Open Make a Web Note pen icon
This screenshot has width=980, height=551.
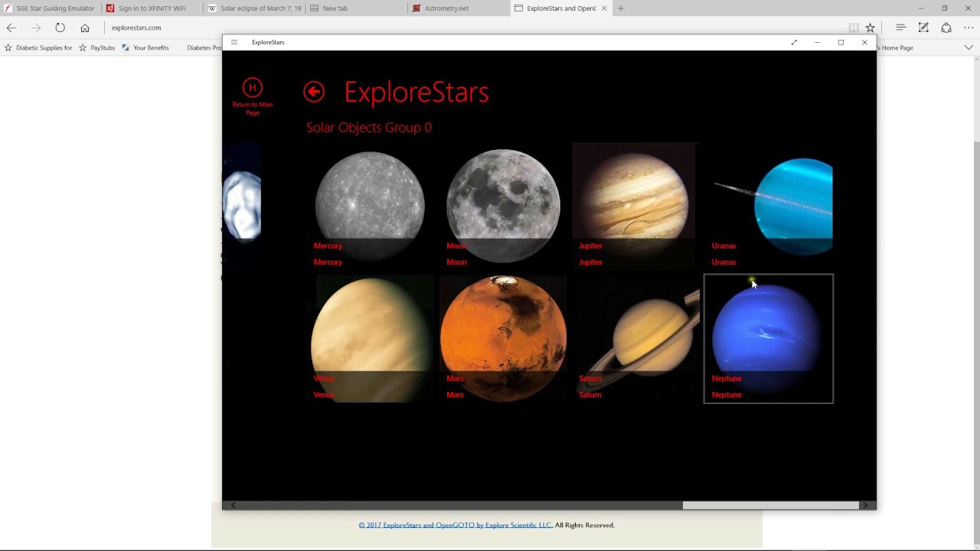point(923,28)
